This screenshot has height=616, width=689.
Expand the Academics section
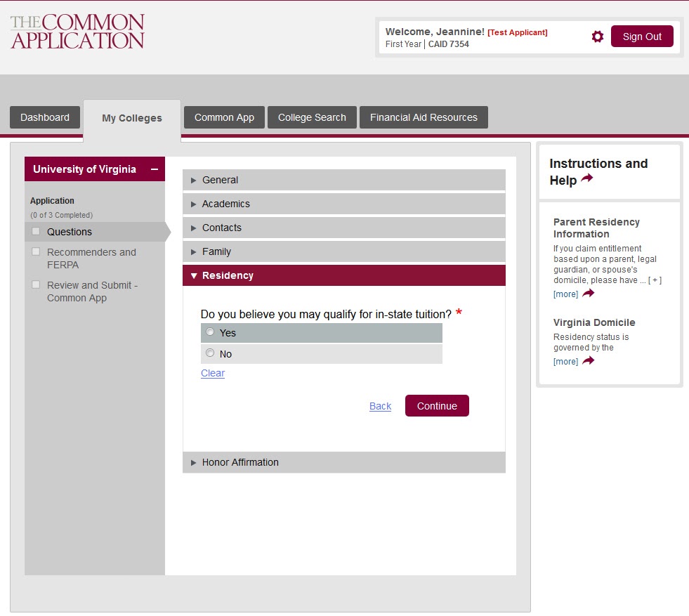tap(343, 204)
